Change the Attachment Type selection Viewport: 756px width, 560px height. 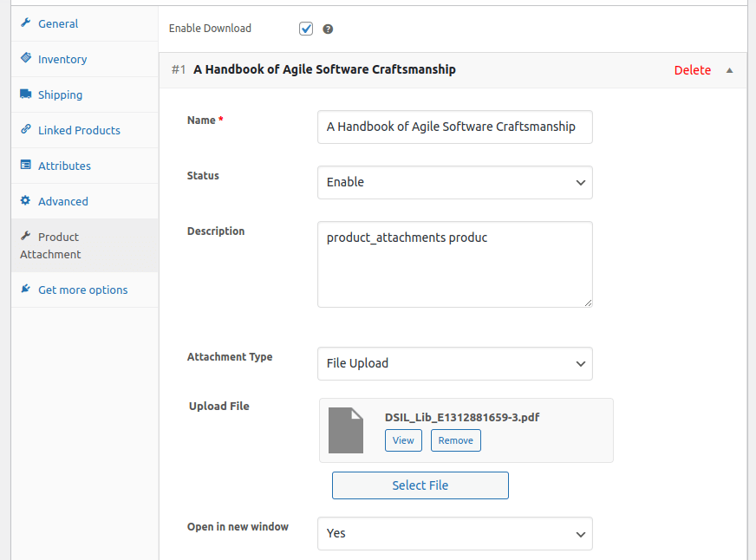pos(454,363)
